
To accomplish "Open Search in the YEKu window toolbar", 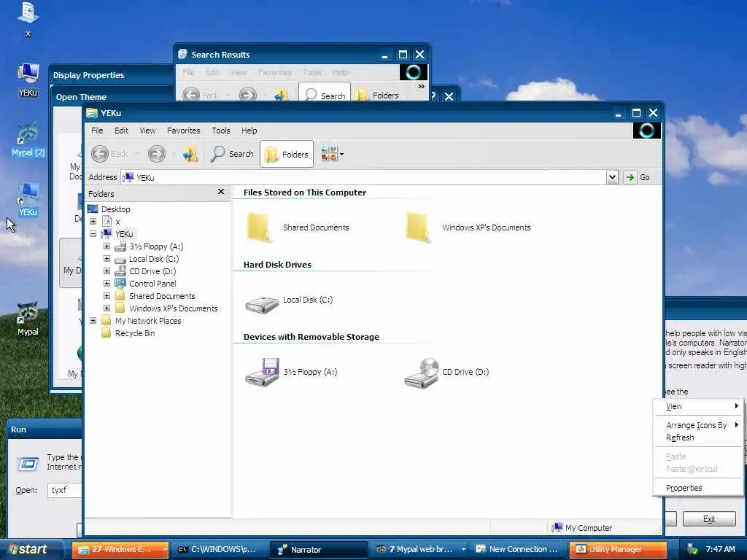I will pos(232,154).
